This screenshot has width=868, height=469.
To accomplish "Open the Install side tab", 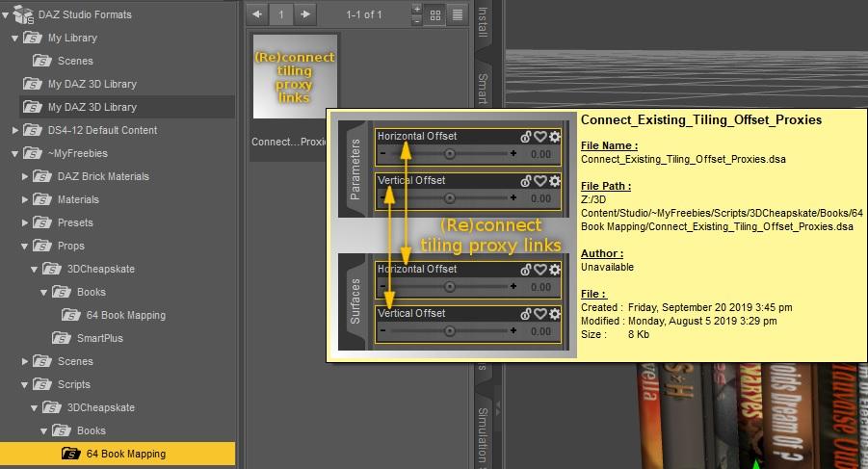I will [x=483, y=22].
